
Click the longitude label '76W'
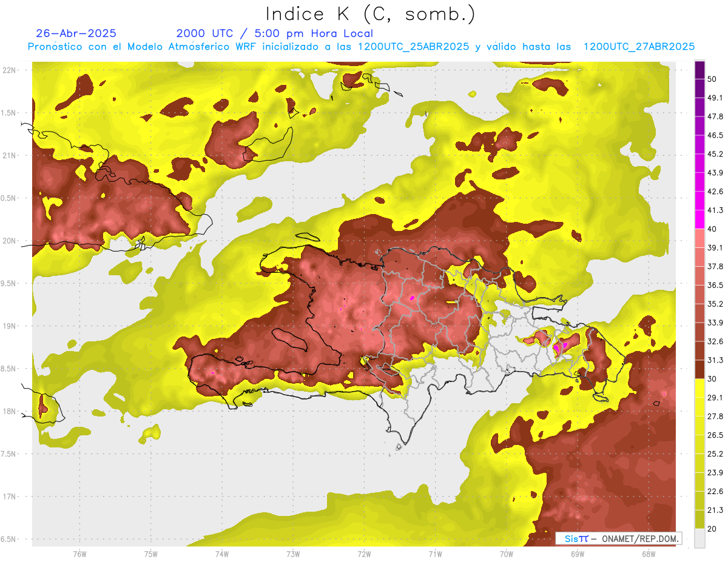click(x=79, y=554)
